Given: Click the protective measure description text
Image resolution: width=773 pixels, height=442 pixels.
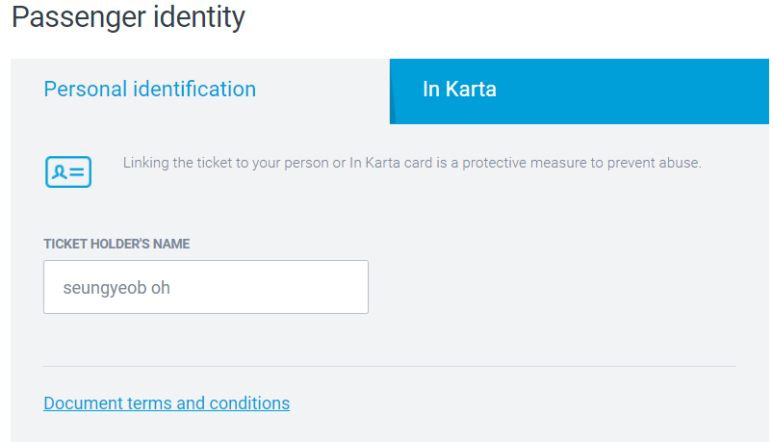Looking at the screenshot, I should pos(412,163).
